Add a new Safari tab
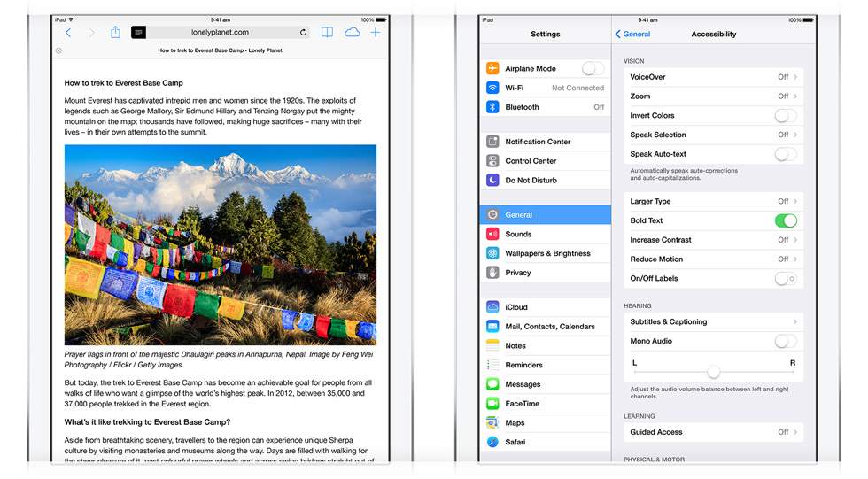Viewport: 868px width, 479px height. 376,33
